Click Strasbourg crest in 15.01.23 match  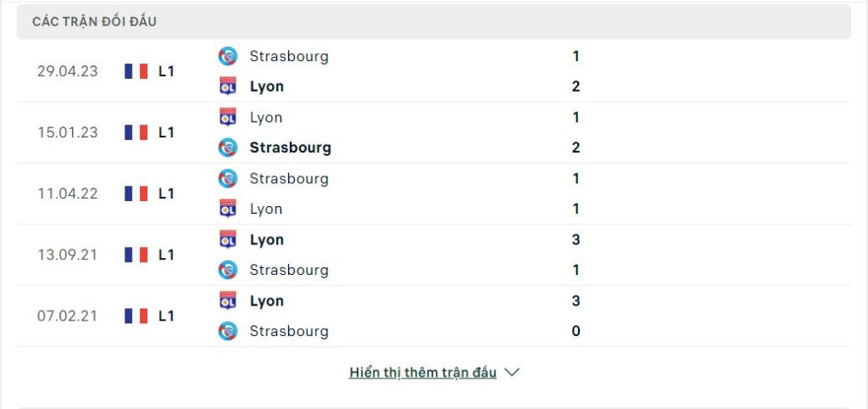tap(227, 148)
